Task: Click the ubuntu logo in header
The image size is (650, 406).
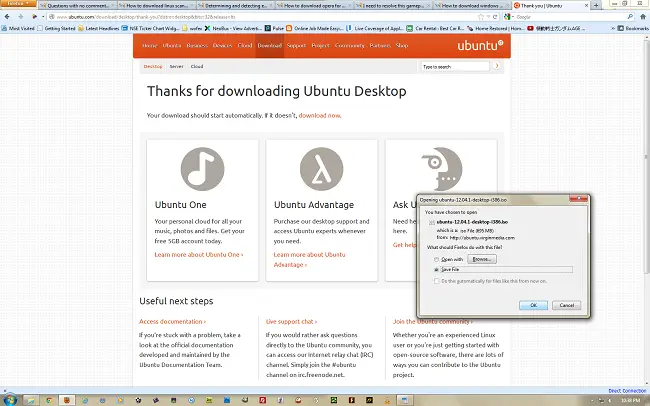Action: click(480, 45)
